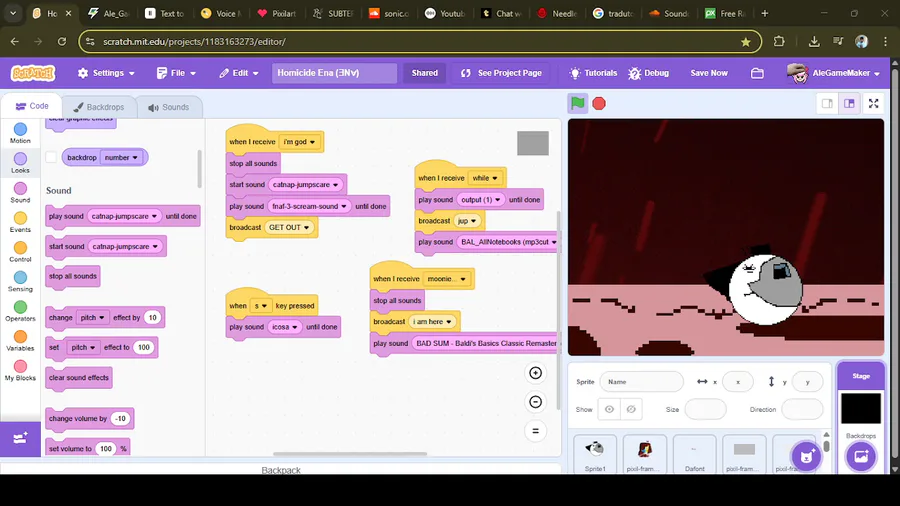The image size is (900, 506).
Task: Click the workspace horizontal scrollbar
Action: [350, 453]
